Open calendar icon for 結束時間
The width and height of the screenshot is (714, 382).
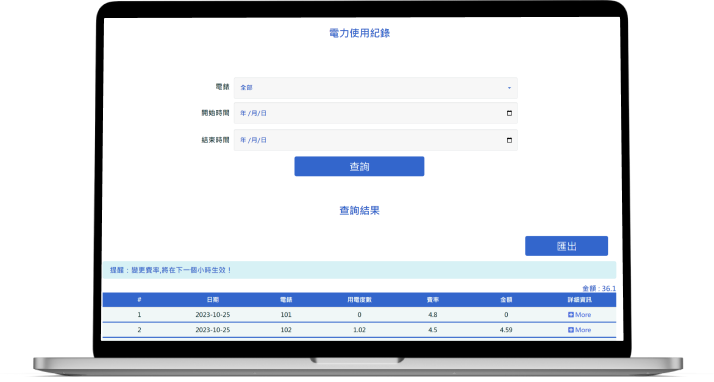coord(509,140)
